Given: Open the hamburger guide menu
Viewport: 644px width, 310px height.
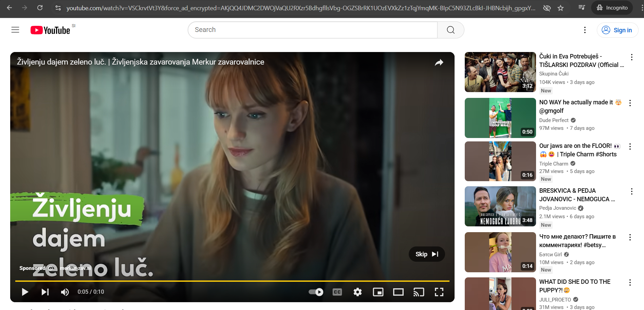Looking at the screenshot, I should point(15,30).
